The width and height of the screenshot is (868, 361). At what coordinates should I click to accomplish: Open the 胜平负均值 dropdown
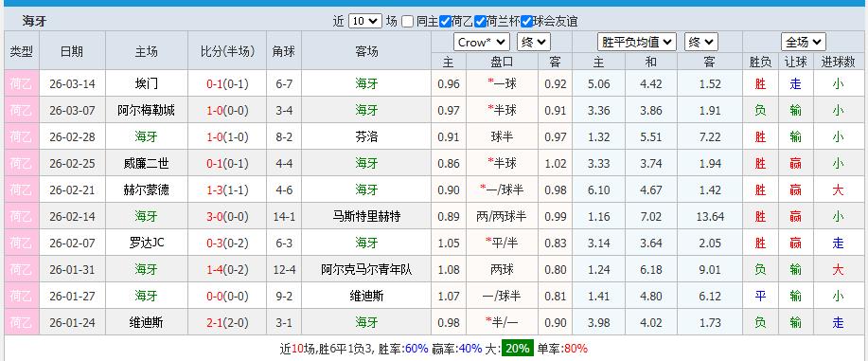[x=637, y=42]
